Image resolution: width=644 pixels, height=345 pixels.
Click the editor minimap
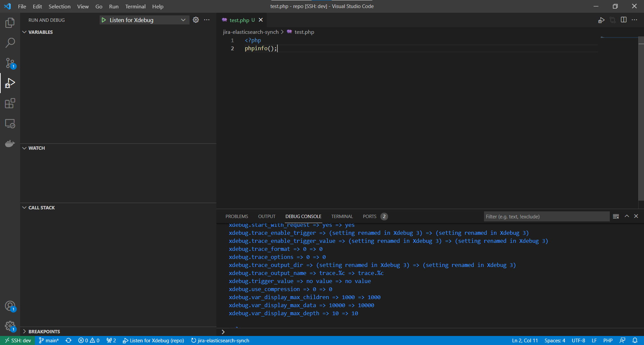[619, 38]
